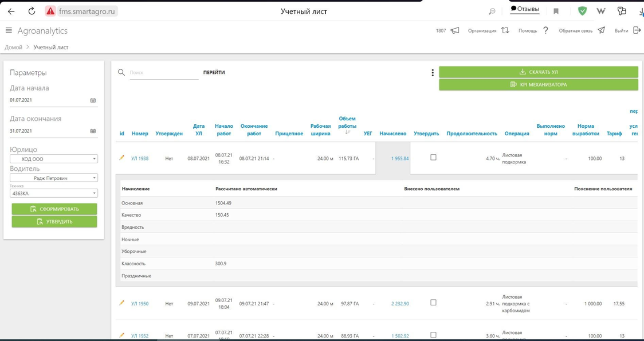Viewport: 644px width, 341px height.
Task: Expand the Юрлицо dropdown showing ХОД ООО
Action: (54, 159)
